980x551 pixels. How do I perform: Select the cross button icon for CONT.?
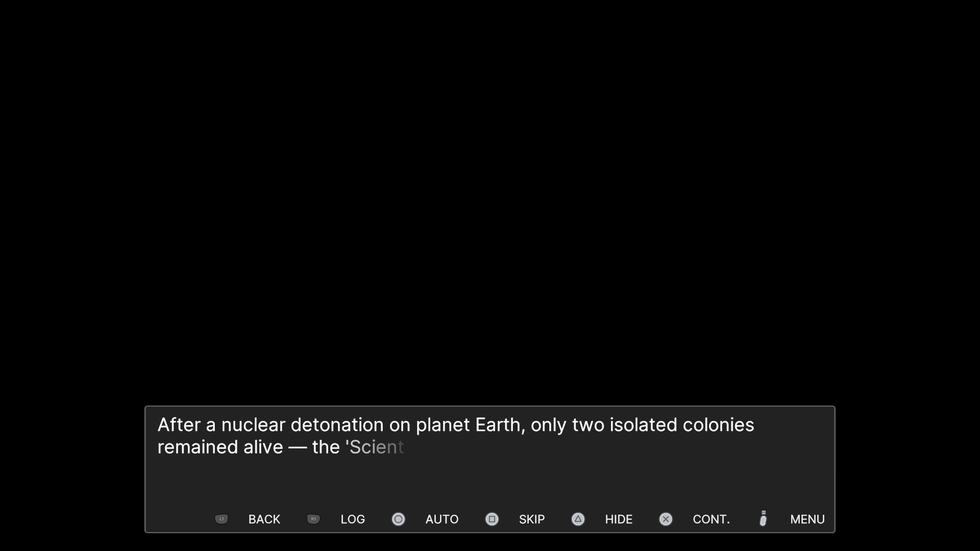[665, 519]
